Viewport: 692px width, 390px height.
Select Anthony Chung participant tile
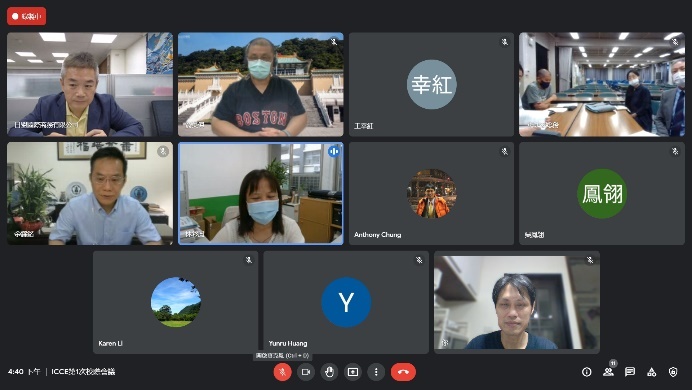431,193
